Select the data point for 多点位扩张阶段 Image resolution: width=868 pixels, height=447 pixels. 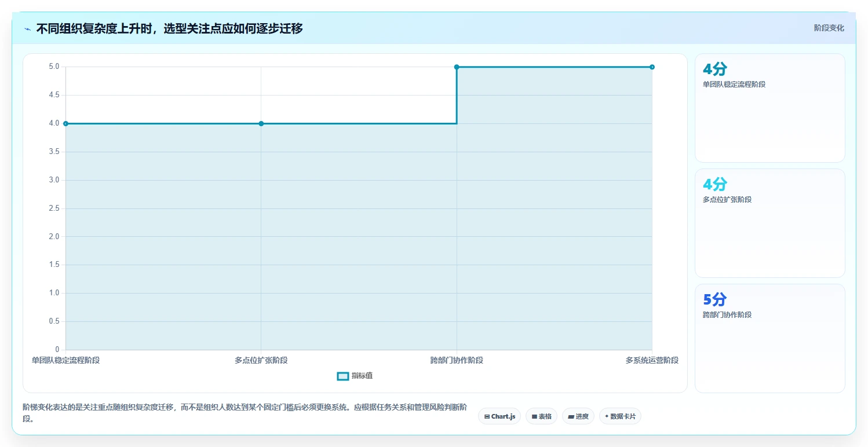click(261, 123)
